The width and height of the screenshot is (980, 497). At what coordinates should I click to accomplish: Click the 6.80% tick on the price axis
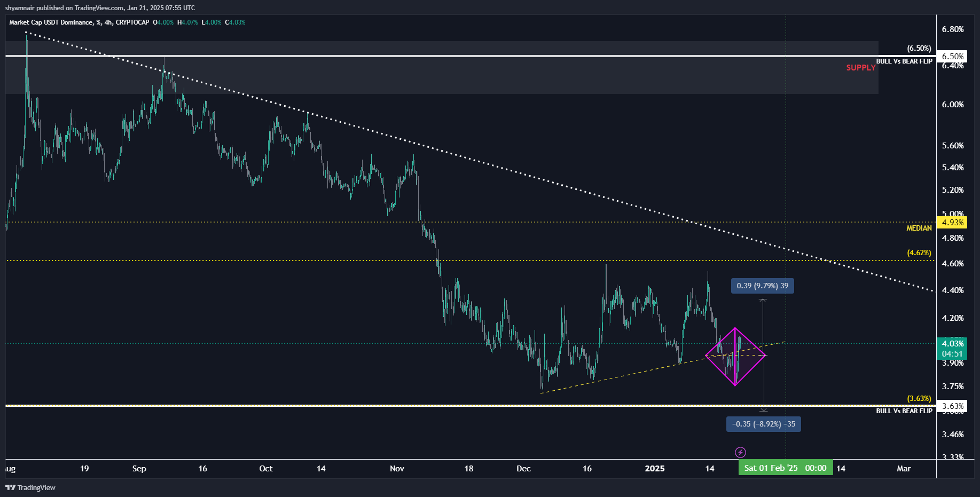click(x=953, y=29)
